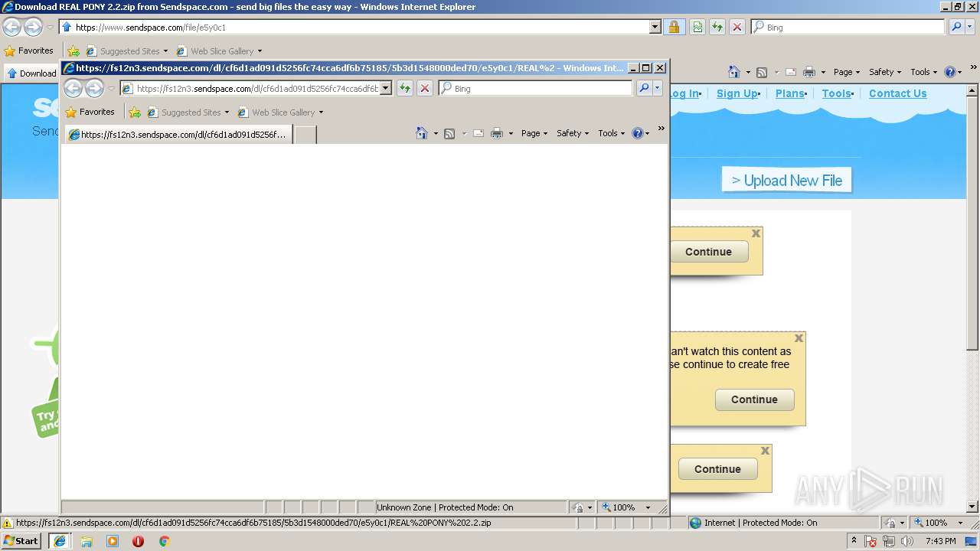The height and width of the screenshot is (551, 980).
Task: Expand search provider dropdown in popup window
Action: (x=657, y=89)
